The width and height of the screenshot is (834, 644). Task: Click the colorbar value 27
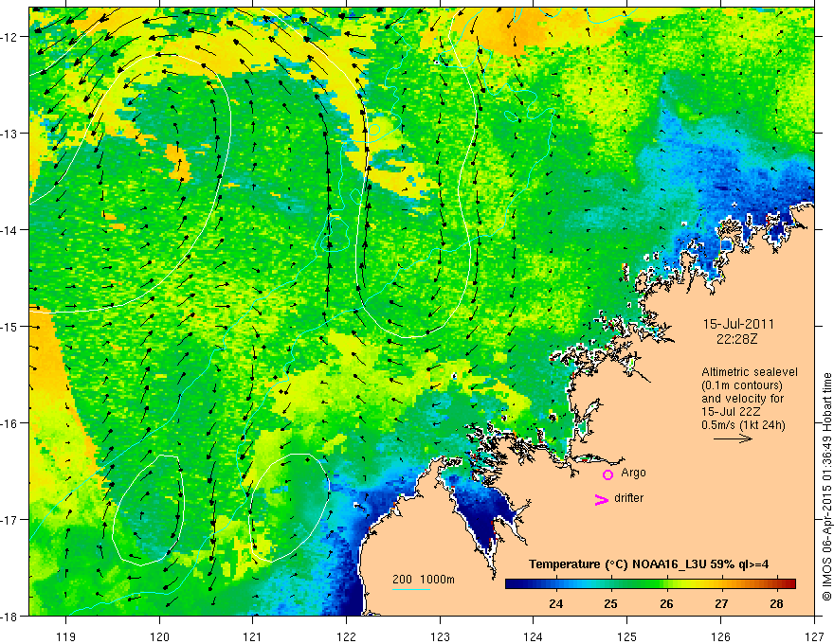coord(721,603)
